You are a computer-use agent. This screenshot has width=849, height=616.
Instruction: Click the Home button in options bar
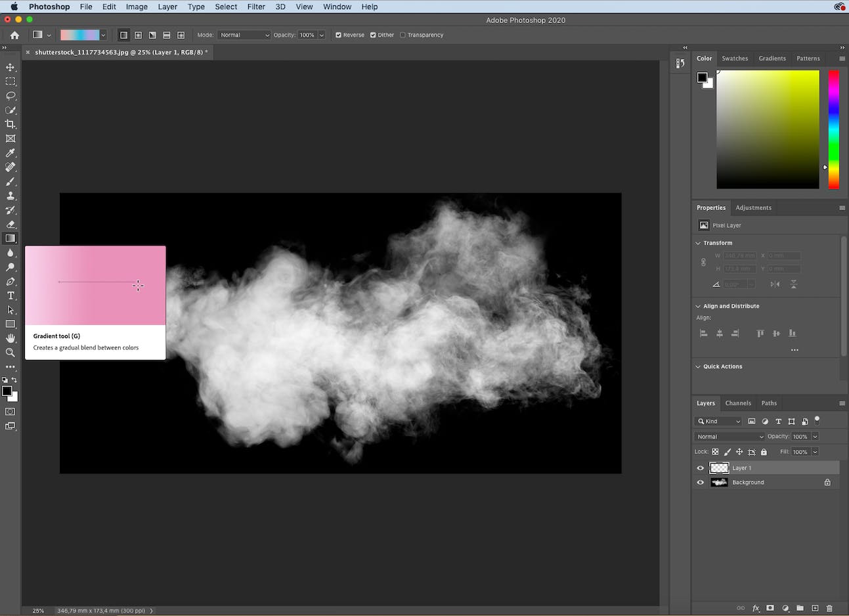click(x=14, y=35)
